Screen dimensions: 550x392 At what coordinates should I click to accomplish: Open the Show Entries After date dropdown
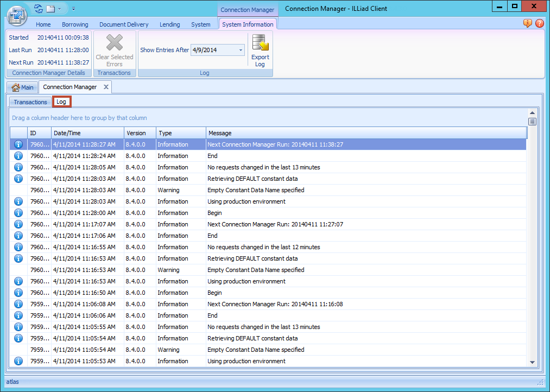click(239, 49)
